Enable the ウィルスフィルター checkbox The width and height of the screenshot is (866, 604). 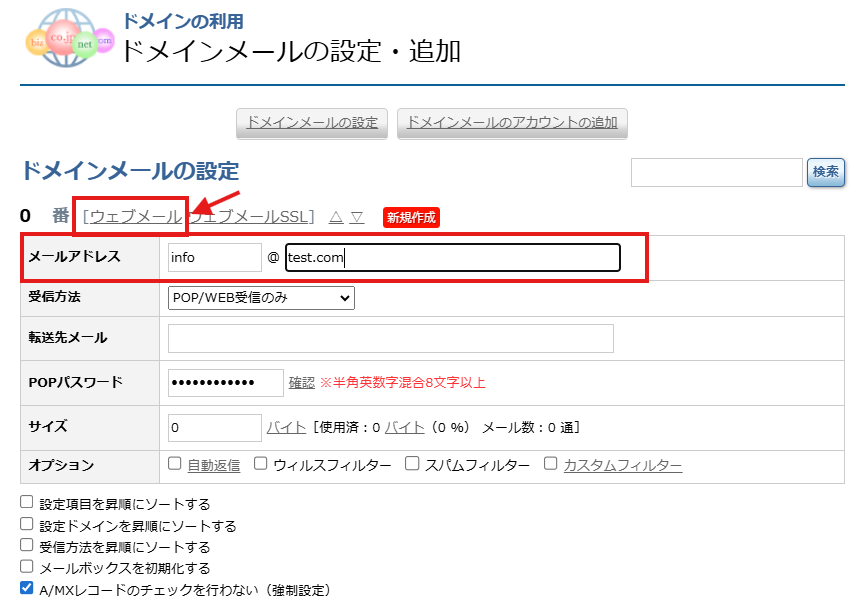click(x=261, y=464)
